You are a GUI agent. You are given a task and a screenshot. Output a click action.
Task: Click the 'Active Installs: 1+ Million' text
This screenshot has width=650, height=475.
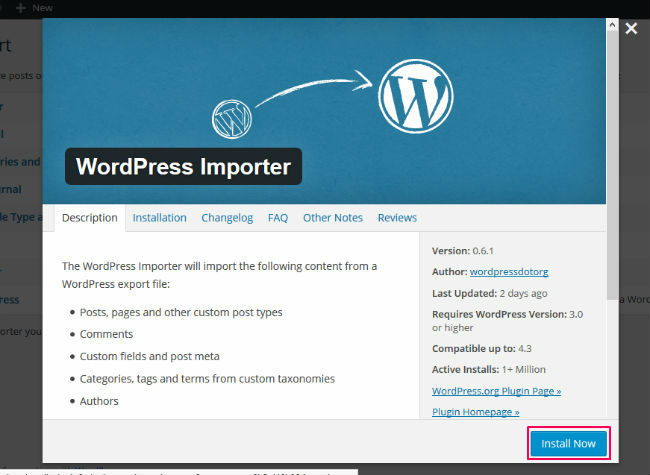[489, 369]
